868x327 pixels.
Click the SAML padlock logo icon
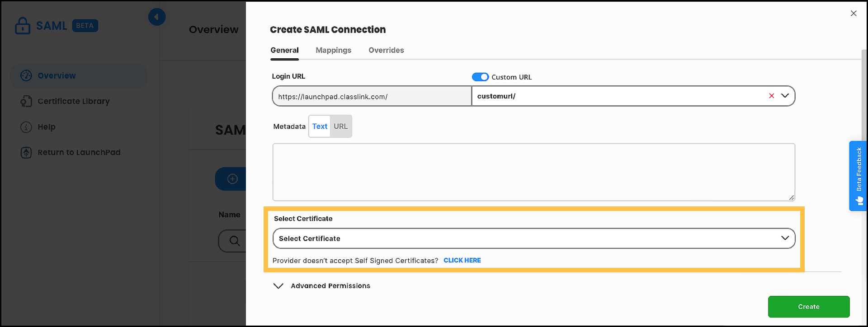(x=22, y=26)
